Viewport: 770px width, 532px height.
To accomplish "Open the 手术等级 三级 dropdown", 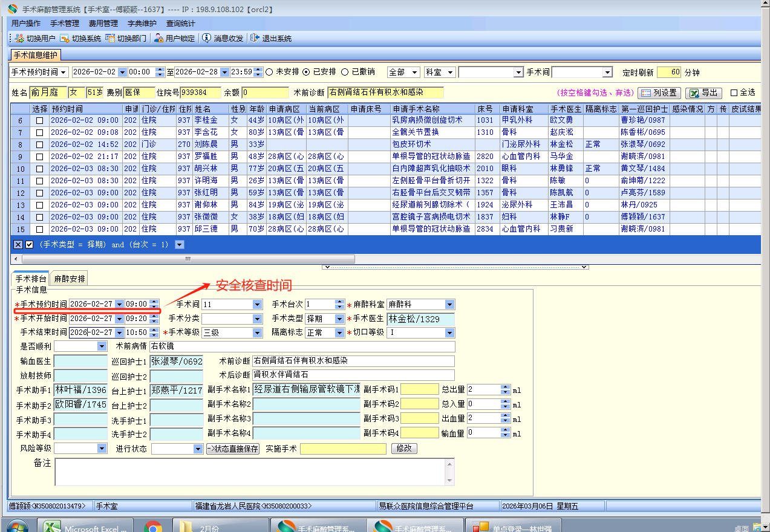I will click(x=257, y=332).
